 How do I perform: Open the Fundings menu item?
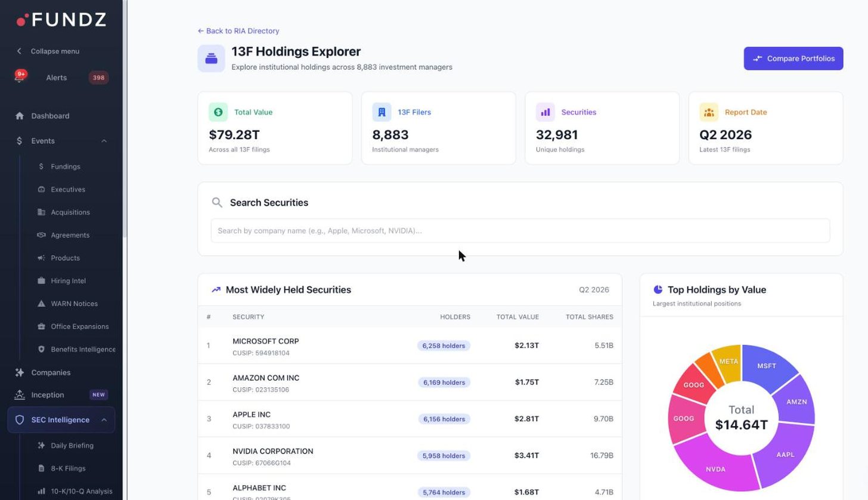point(65,166)
